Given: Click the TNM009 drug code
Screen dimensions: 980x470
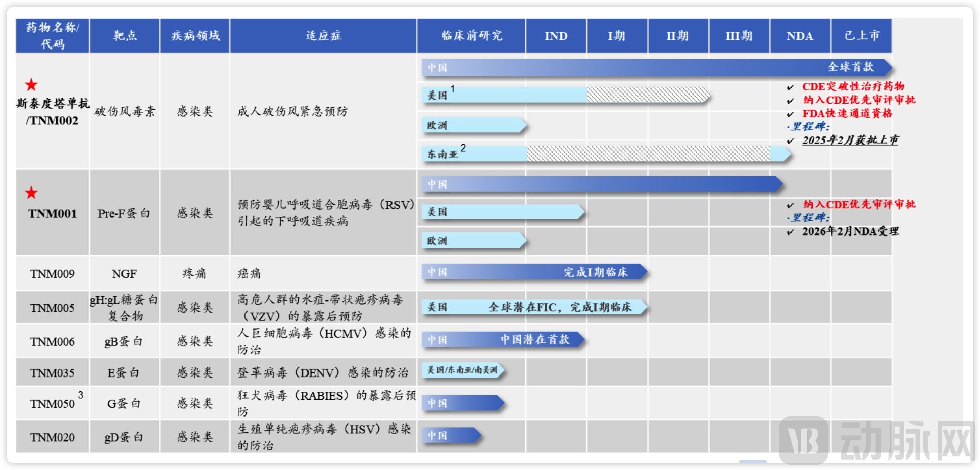Looking at the screenshot, I should 53,274.
